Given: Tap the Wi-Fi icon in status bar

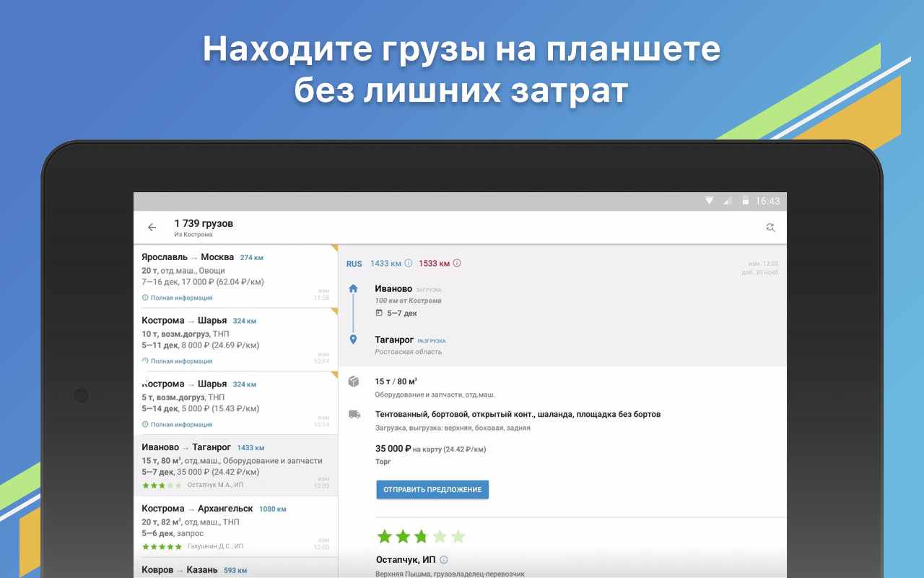Looking at the screenshot, I should coord(710,201).
